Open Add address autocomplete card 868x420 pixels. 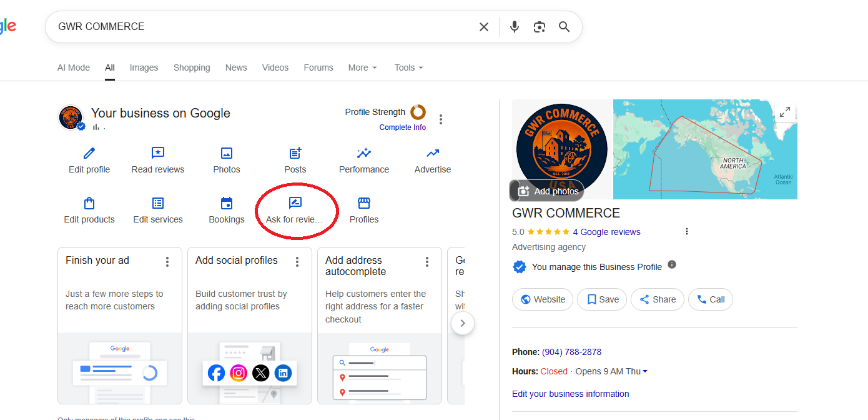tap(380, 326)
